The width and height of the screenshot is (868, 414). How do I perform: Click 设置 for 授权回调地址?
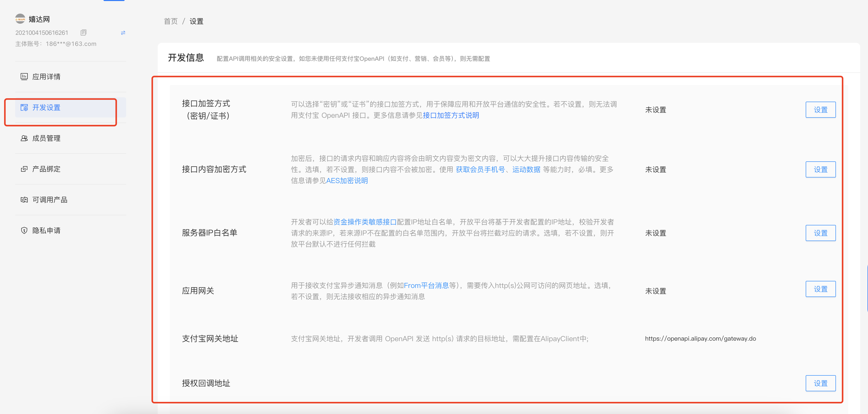[x=821, y=383]
